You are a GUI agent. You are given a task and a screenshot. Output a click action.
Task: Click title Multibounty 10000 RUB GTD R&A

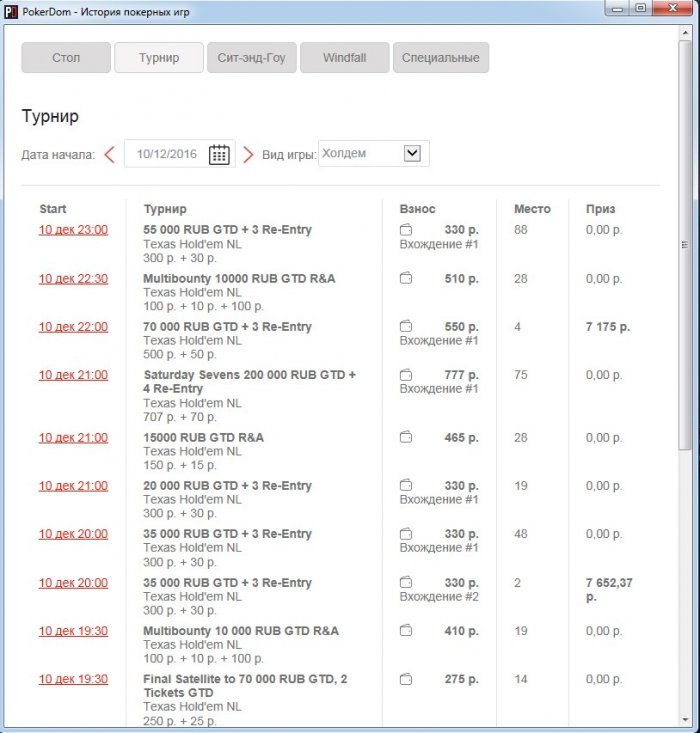(x=239, y=279)
